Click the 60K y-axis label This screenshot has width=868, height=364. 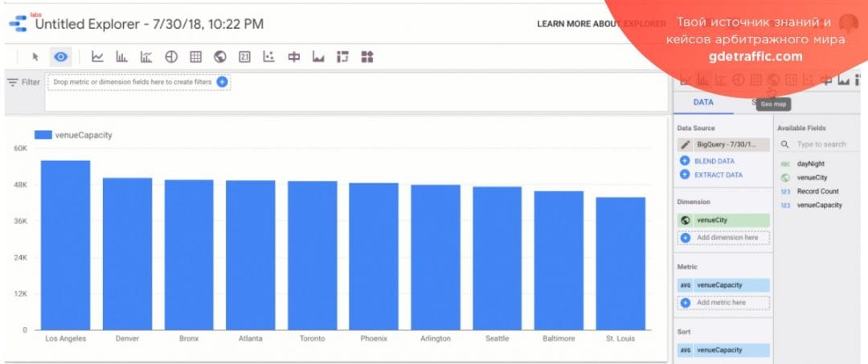coord(20,149)
